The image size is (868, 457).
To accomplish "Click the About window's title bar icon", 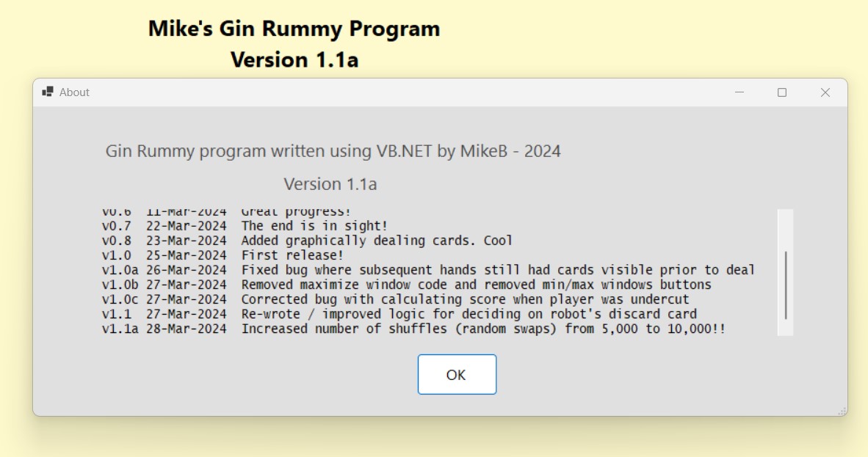I will coord(48,92).
